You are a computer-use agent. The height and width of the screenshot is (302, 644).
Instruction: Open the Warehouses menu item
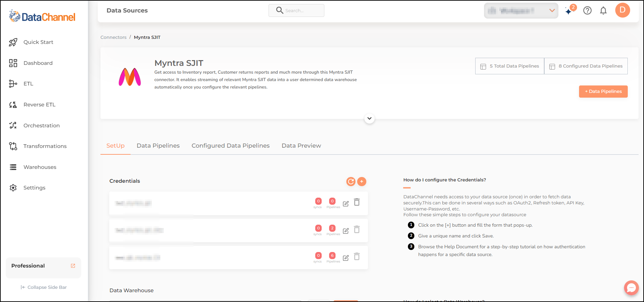pyautogui.click(x=40, y=167)
